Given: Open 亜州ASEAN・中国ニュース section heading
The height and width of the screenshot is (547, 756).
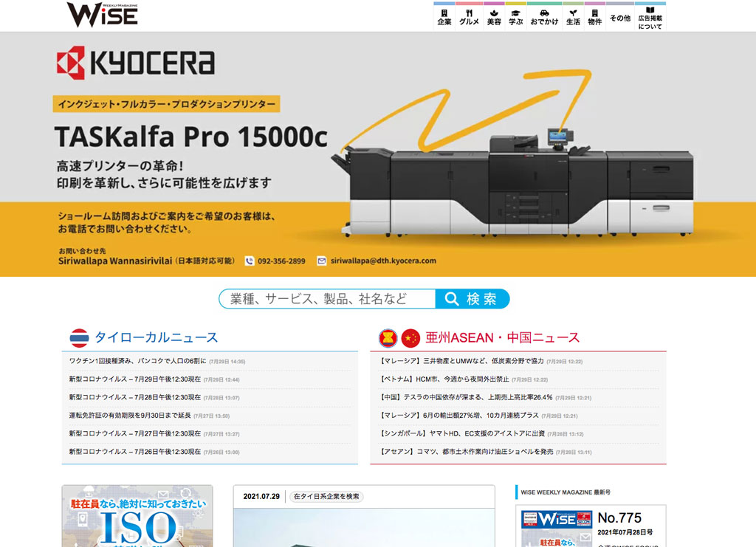Looking at the screenshot, I should pyautogui.click(x=502, y=338).
